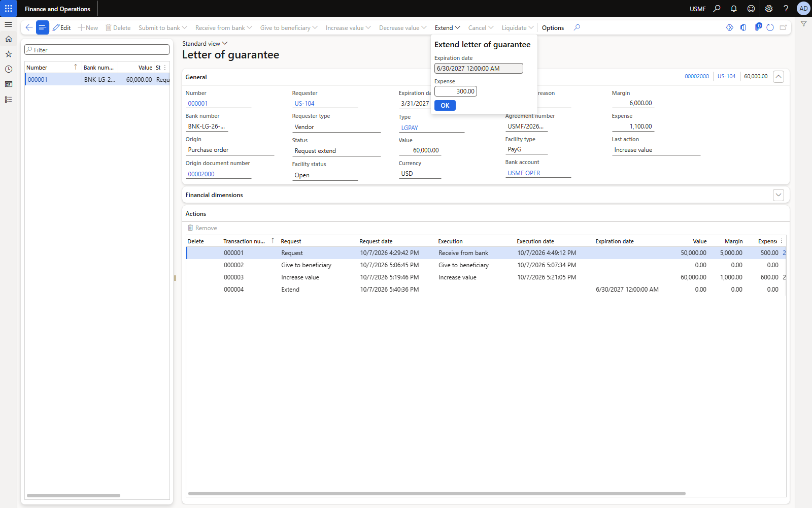Viewport: 812px width, 508px height.
Task: Open Give to beneficiary dropdown
Action: 289,28
